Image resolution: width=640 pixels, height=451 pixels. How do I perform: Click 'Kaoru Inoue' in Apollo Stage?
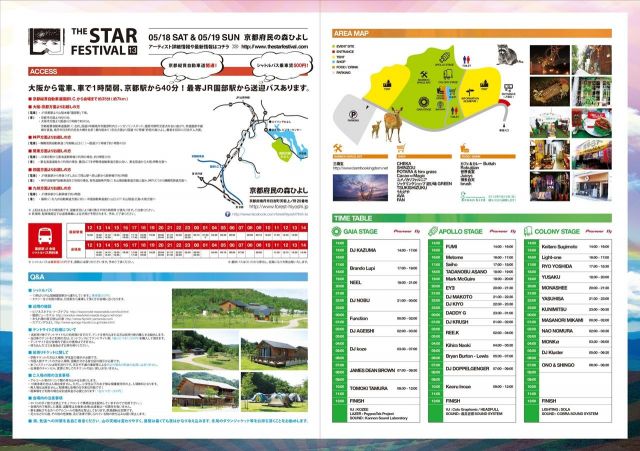point(458,386)
